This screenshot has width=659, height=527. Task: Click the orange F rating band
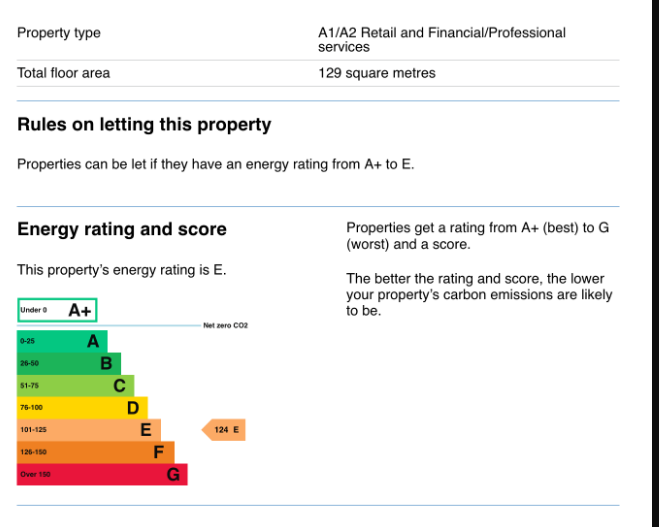pos(95,452)
